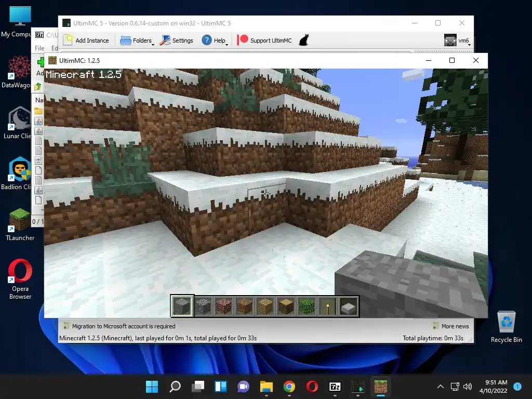Click the More news button
This screenshot has height=399, width=532.
451,326
